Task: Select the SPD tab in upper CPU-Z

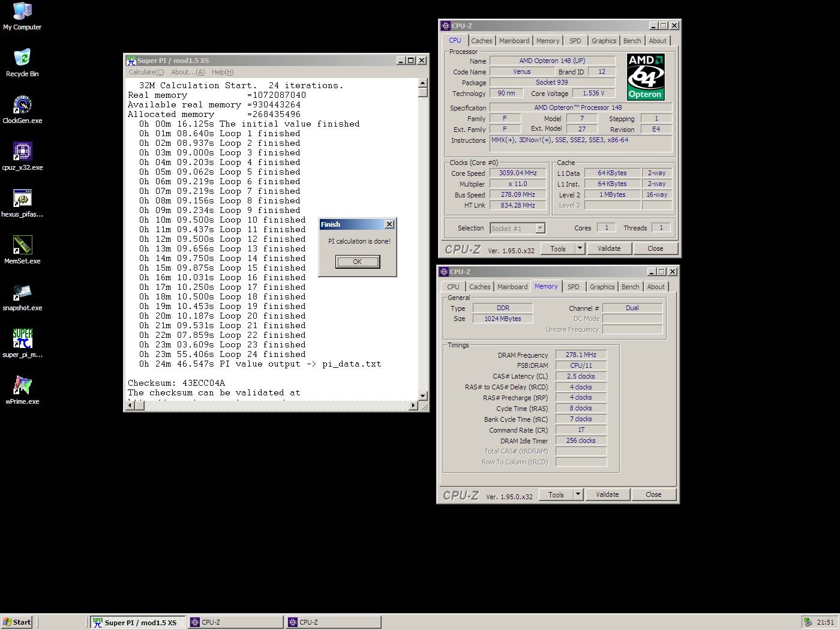Action: (575, 41)
